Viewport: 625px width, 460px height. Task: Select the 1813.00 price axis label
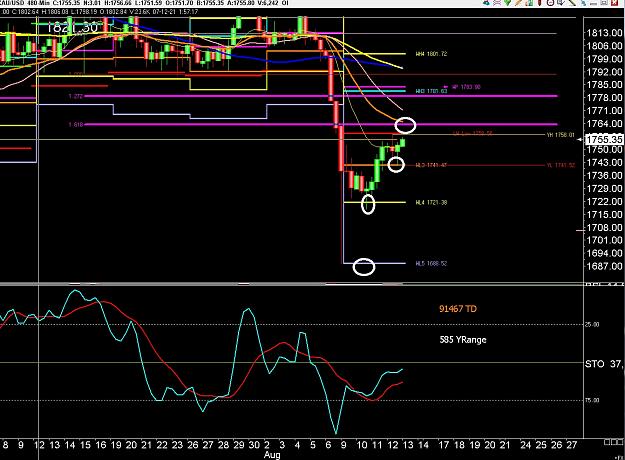[605, 33]
